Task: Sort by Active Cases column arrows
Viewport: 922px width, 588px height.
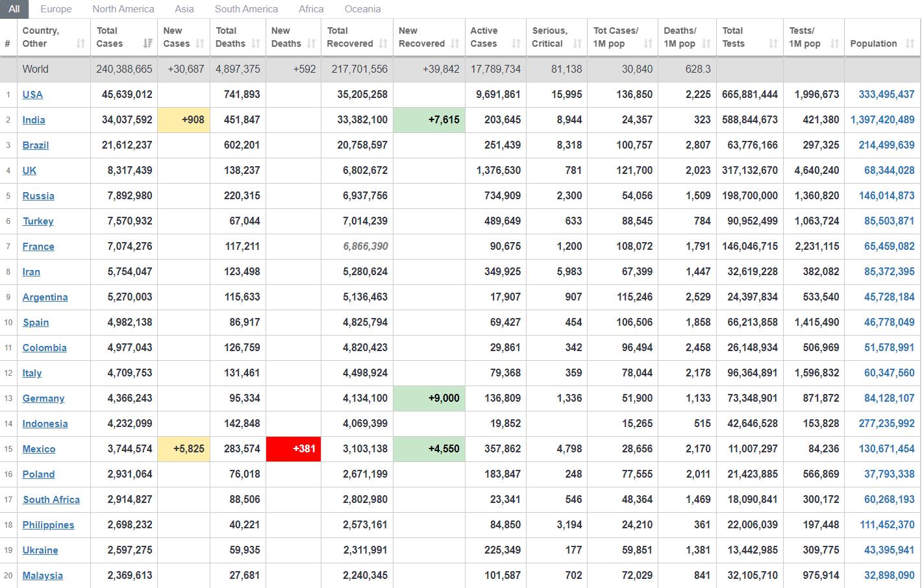Action: pyautogui.click(x=516, y=43)
